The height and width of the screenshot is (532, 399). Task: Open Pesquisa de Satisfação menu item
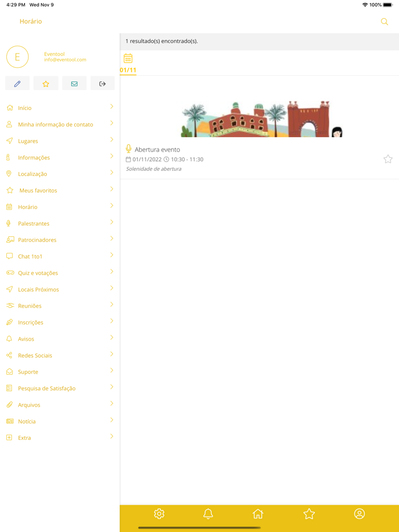[46, 388]
